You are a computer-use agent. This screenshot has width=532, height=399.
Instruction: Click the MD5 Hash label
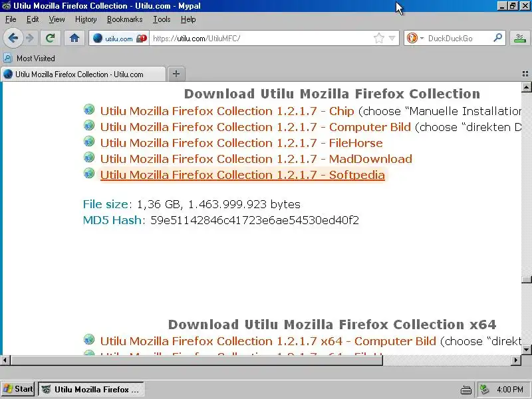click(x=112, y=220)
